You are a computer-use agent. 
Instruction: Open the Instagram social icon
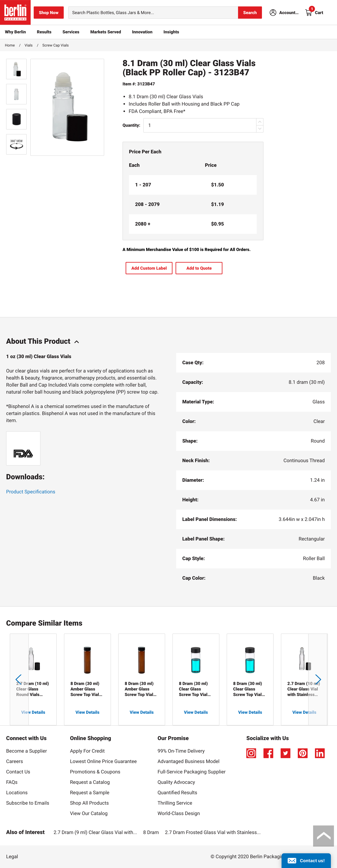coord(251,753)
